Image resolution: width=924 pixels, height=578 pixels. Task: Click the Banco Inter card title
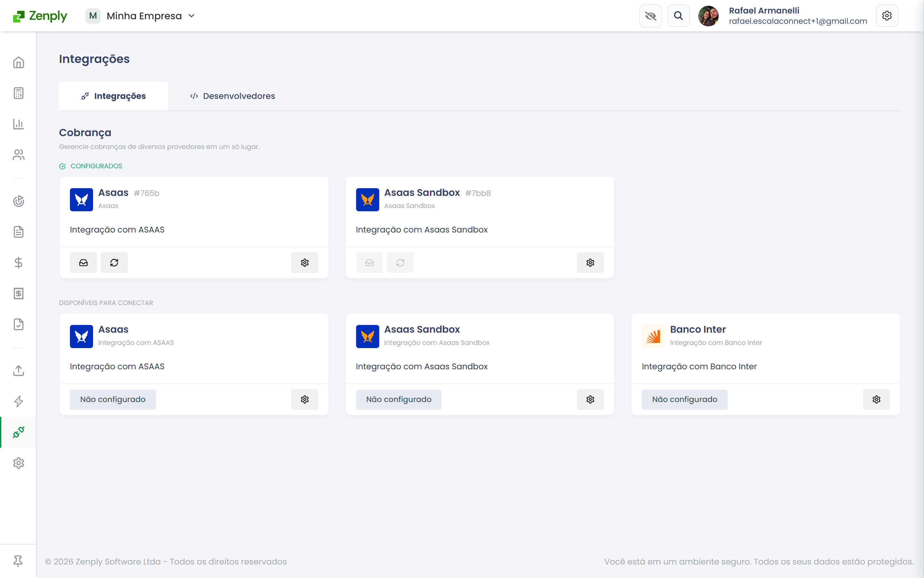[x=697, y=329]
